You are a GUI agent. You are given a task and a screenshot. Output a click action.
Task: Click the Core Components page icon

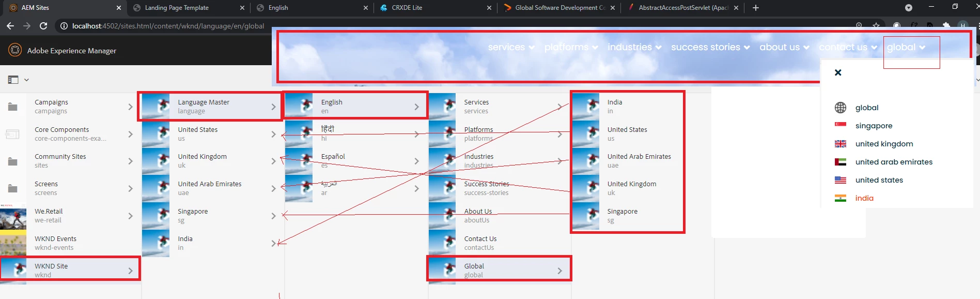coord(13,134)
